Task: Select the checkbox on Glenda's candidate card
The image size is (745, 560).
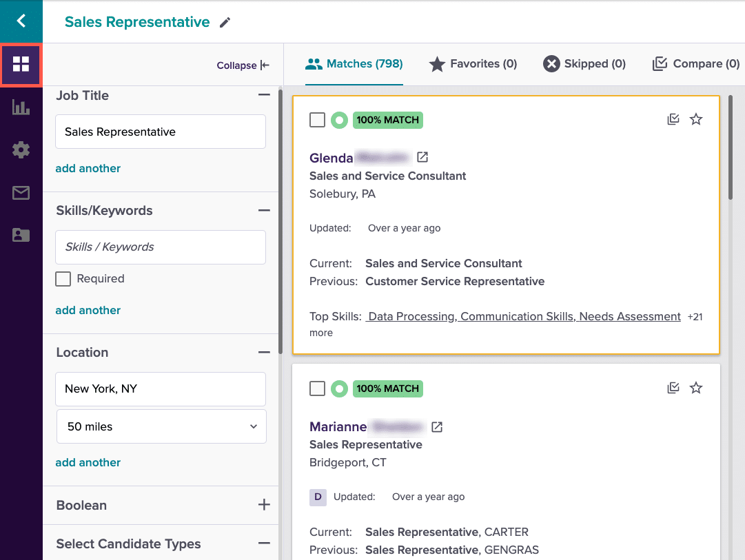Action: point(317,120)
